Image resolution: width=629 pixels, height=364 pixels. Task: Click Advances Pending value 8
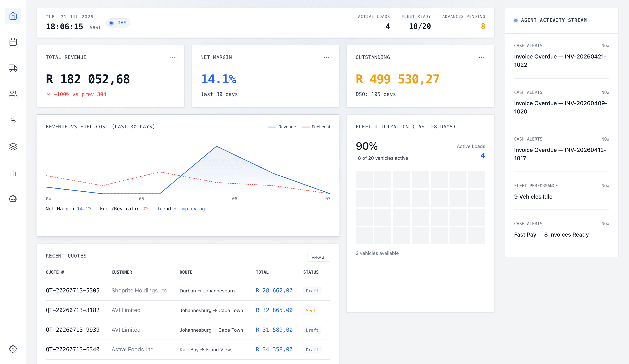click(483, 26)
